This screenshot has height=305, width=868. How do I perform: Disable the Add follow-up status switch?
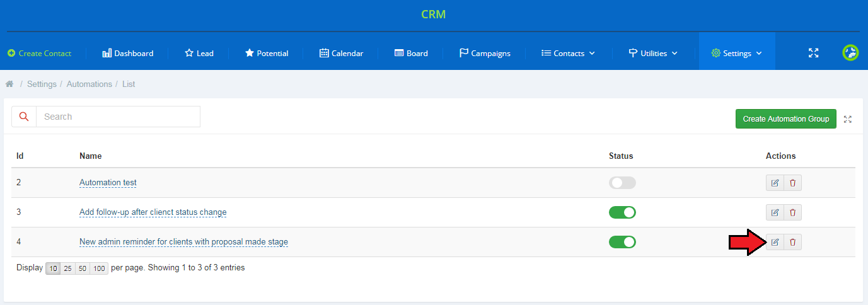coord(622,212)
